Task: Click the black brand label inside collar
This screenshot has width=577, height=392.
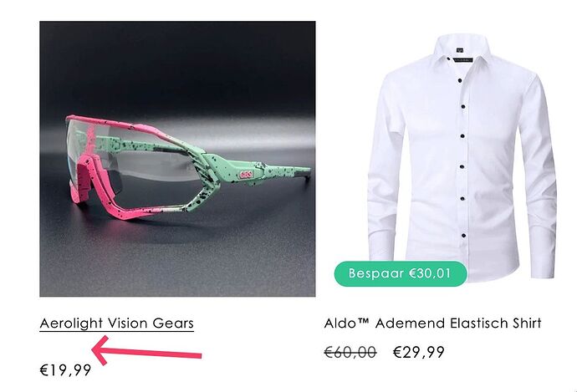Action: pyautogui.click(x=459, y=50)
